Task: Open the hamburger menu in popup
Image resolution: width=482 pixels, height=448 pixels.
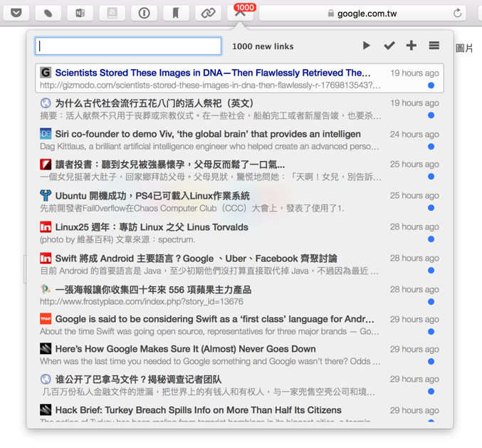Action: click(x=434, y=46)
